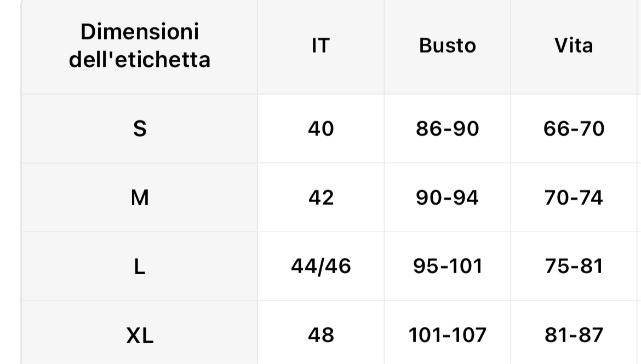Click the Vita column header
The width and height of the screenshot is (641, 364).
[x=574, y=46]
